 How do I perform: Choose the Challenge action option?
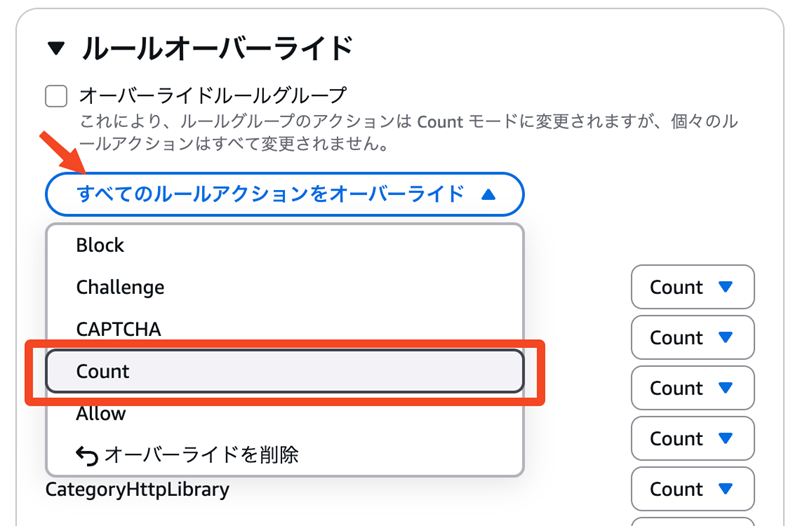coord(120,287)
